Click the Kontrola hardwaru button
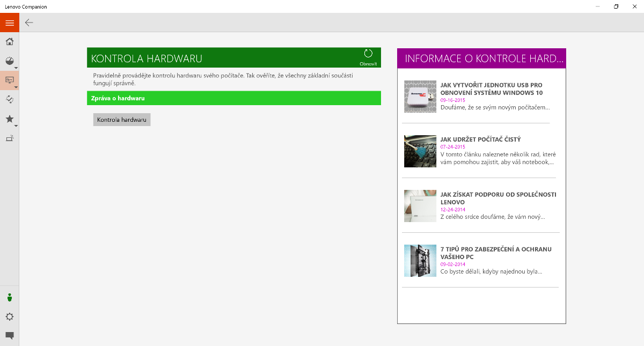This screenshot has width=644, height=346. [122, 120]
